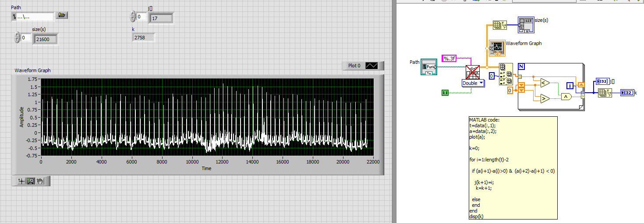
Task: Select the AND gate node
Action: coord(567,97)
